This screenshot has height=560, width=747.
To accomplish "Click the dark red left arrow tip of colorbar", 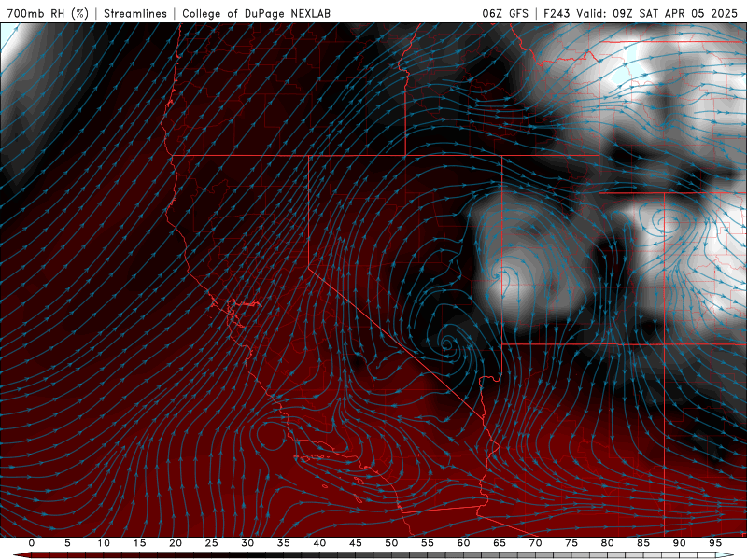I will pos(21,555).
